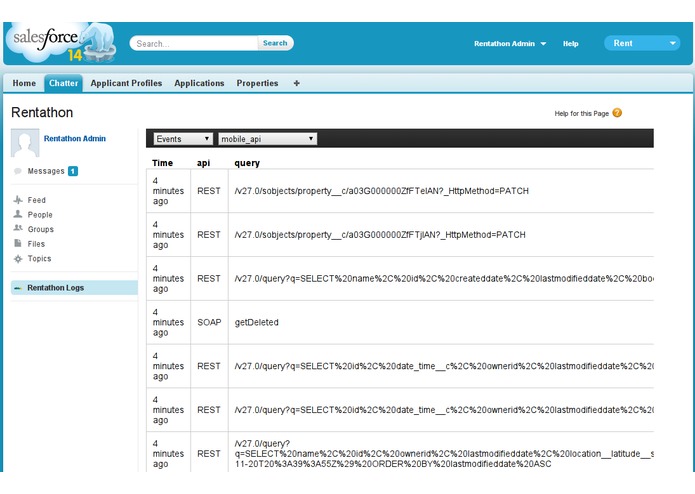Click the Groups icon in sidebar
This screenshot has width=695, height=494.
click(x=18, y=229)
